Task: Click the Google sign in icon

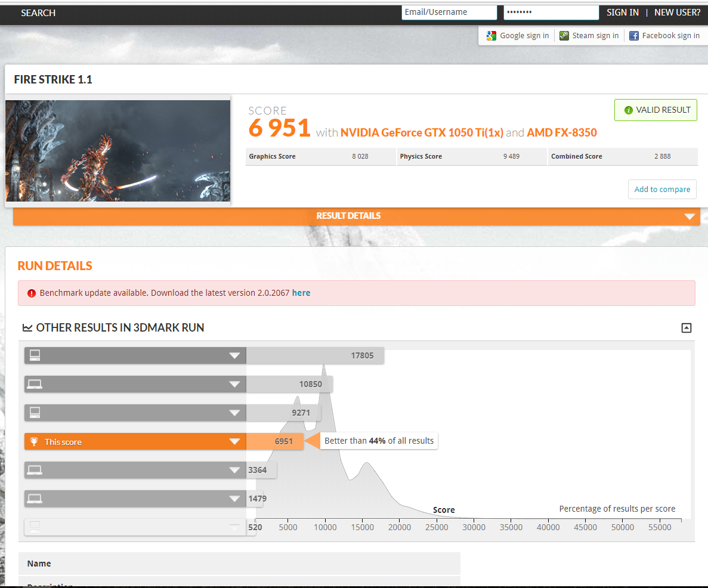Action: pyautogui.click(x=491, y=36)
